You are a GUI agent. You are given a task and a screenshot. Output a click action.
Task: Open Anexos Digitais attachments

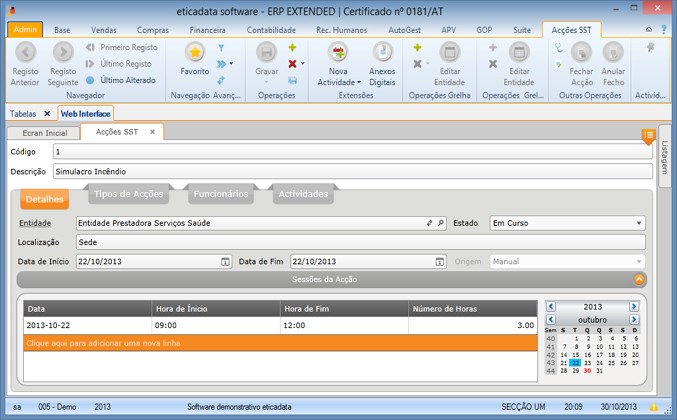[382, 54]
